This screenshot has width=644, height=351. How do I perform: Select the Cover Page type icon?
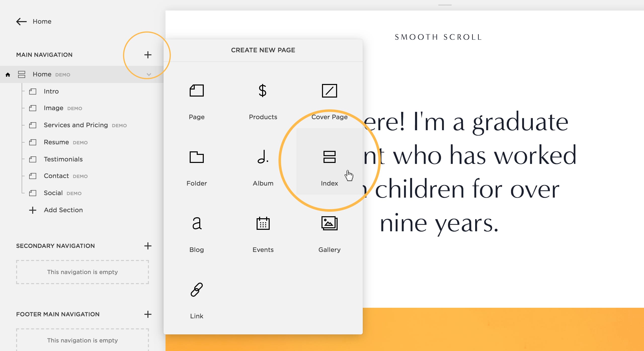[x=329, y=91]
